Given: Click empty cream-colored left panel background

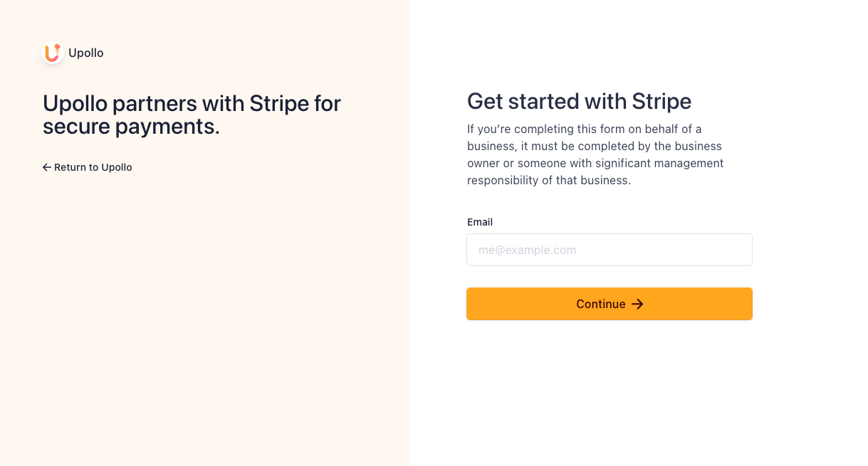Looking at the screenshot, I should coord(205,320).
